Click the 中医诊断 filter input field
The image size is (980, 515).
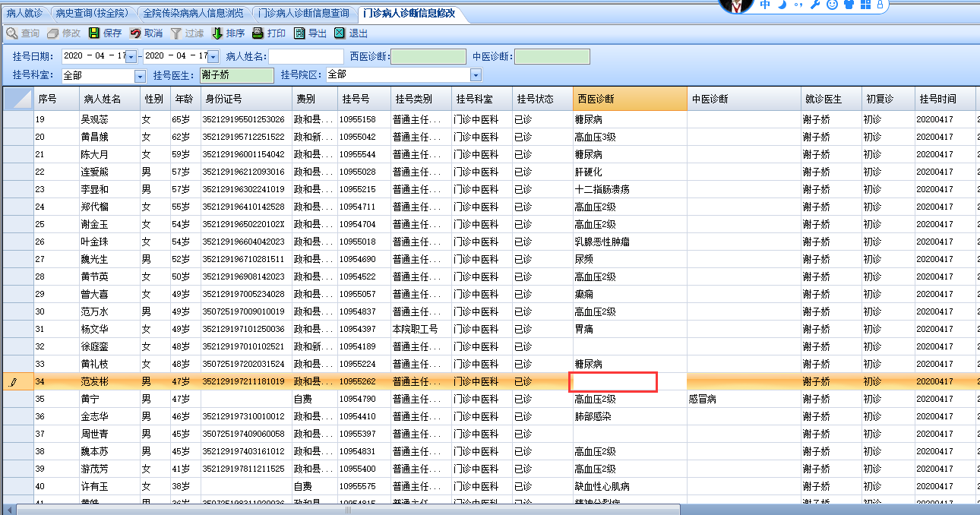tap(552, 56)
